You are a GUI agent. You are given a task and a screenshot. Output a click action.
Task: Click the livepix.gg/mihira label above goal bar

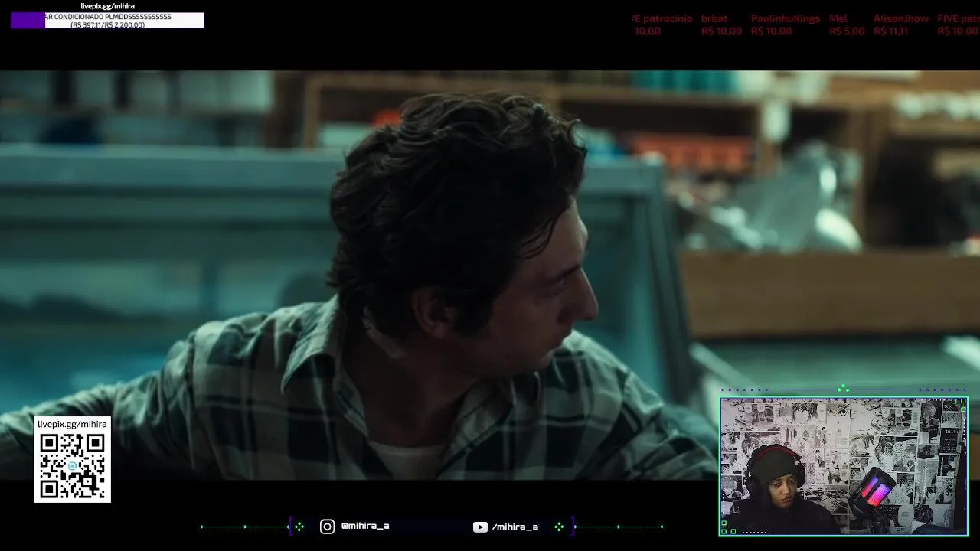pyautogui.click(x=107, y=6)
